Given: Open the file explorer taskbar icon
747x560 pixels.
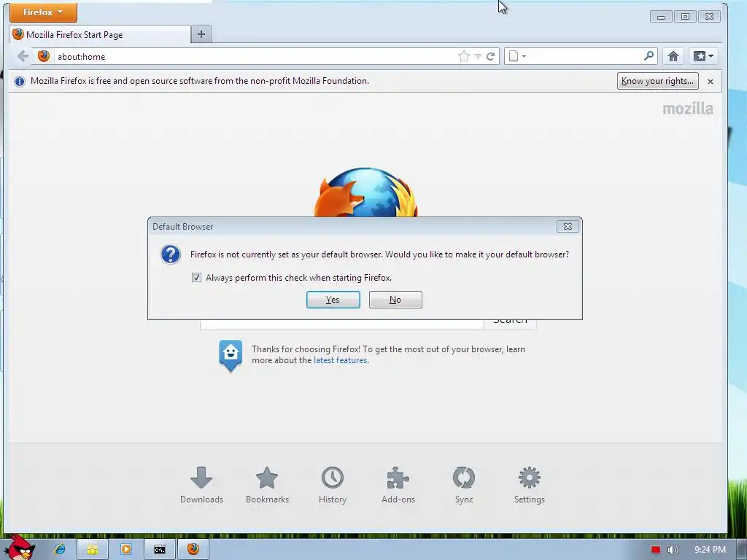Looking at the screenshot, I should [x=93, y=550].
